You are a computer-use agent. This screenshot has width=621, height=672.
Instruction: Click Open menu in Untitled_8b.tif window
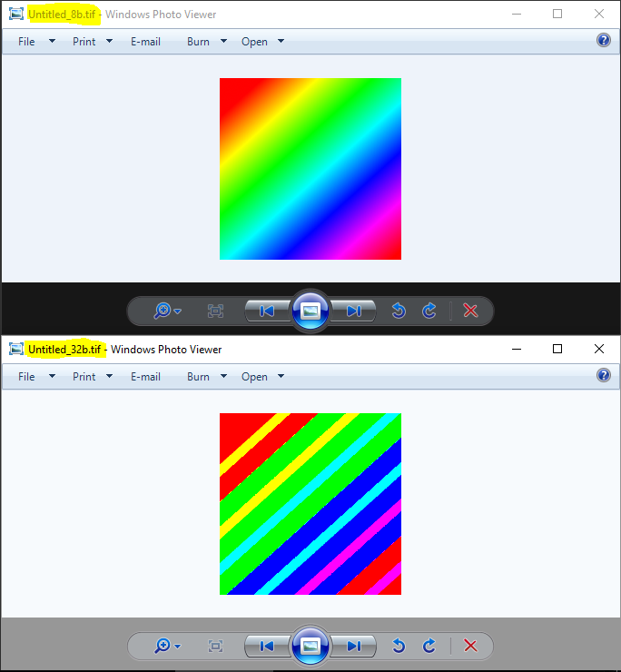point(254,42)
